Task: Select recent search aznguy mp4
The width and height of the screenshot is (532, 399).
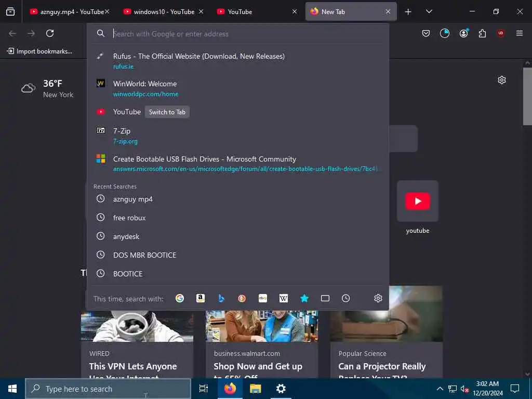Action: 237,199
